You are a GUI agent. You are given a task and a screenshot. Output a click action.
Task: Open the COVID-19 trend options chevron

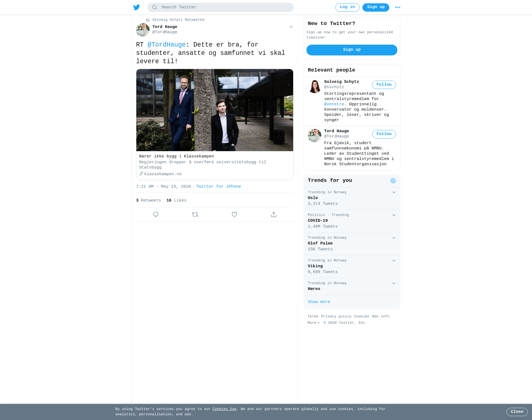(394, 215)
